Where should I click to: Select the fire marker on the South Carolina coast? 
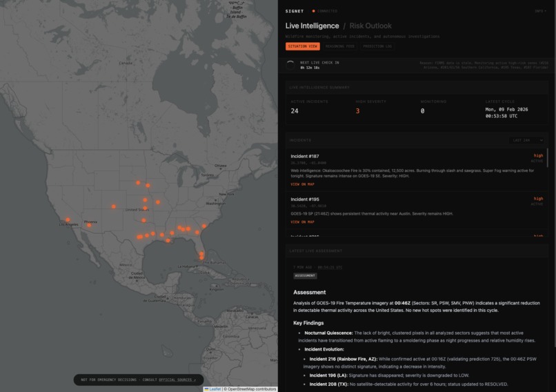point(204,226)
